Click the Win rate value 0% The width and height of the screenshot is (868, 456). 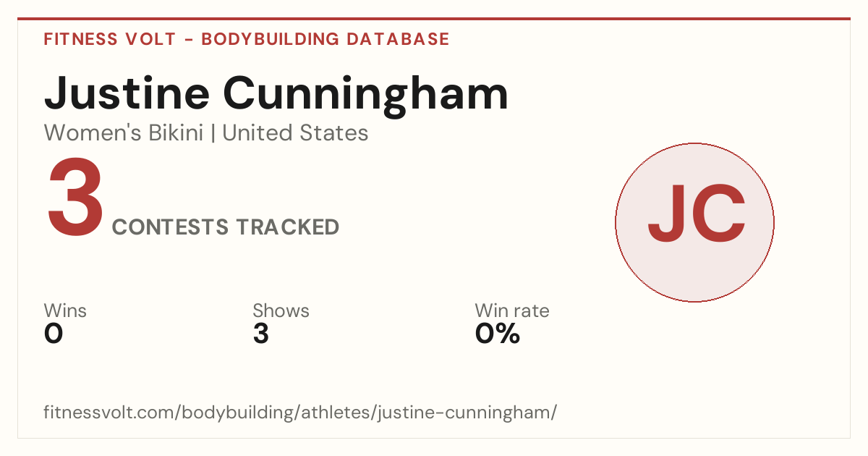click(x=498, y=334)
